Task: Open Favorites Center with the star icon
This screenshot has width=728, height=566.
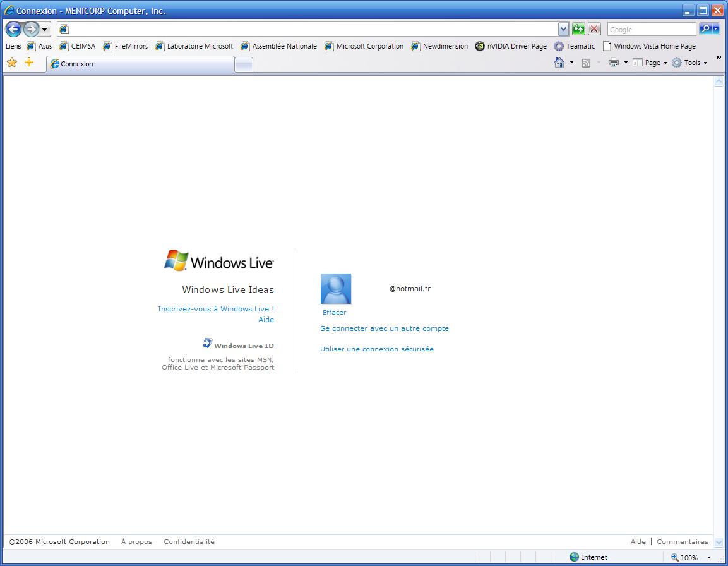Action: click(12, 63)
